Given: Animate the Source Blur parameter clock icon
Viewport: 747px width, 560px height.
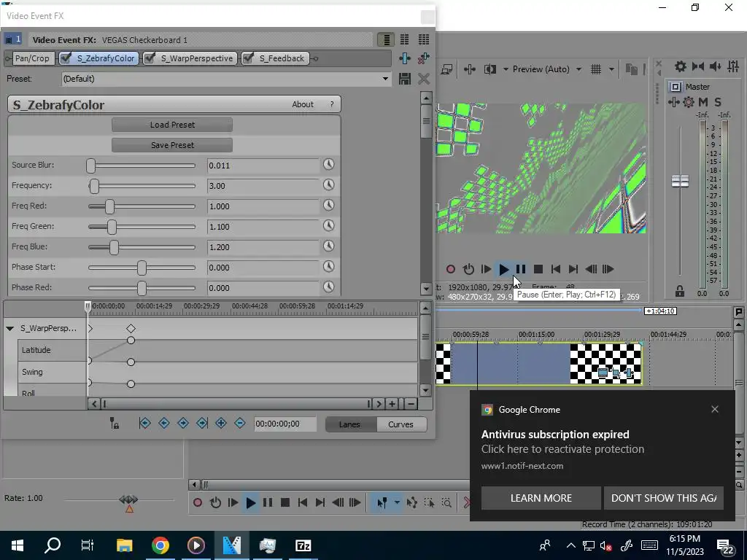Looking at the screenshot, I should pos(329,165).
